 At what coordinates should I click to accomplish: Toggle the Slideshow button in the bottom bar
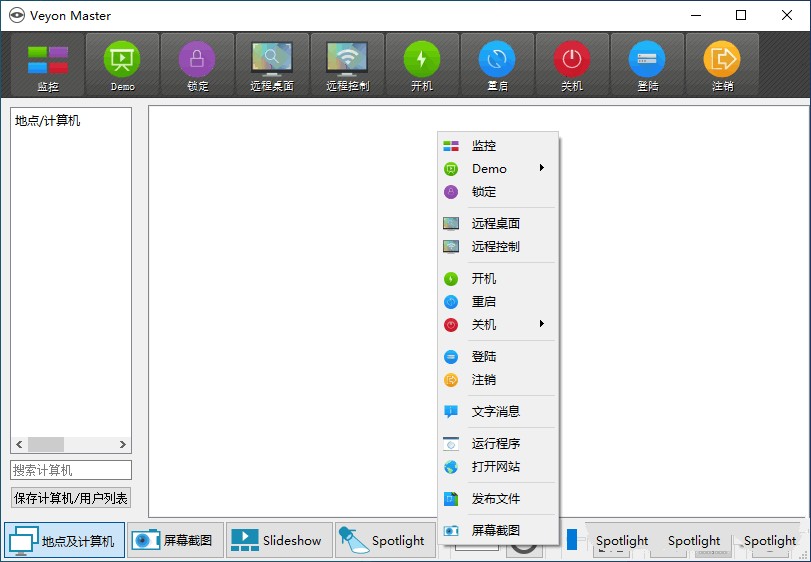(279, 540)
